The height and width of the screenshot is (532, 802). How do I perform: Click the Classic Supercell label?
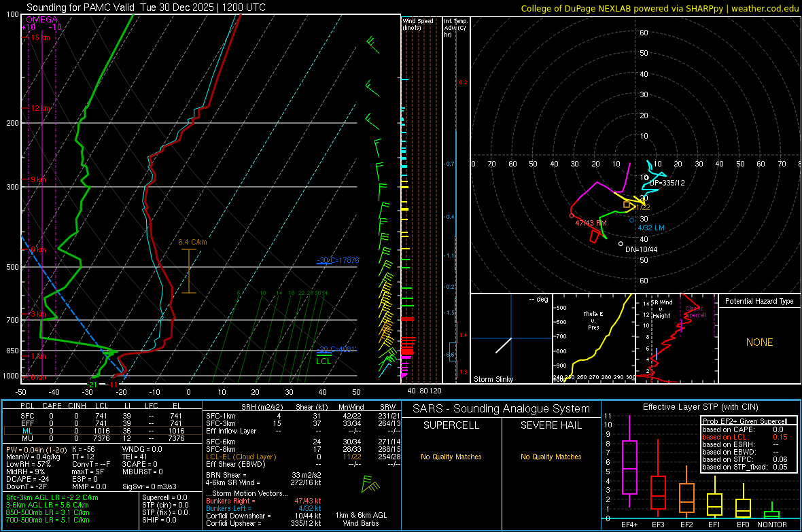[695, 312]
